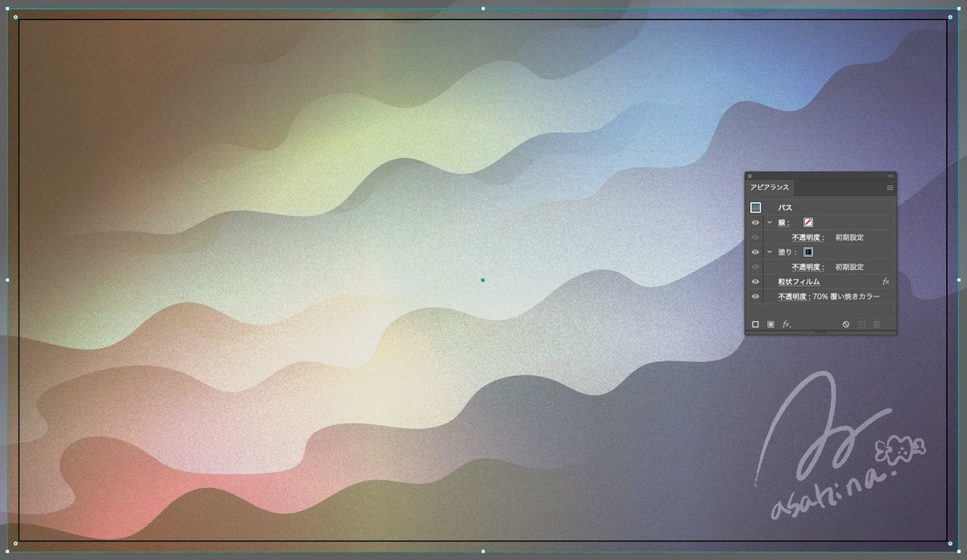Click the left-middle bounding box handle
The image size is (967, 560).
7,280
